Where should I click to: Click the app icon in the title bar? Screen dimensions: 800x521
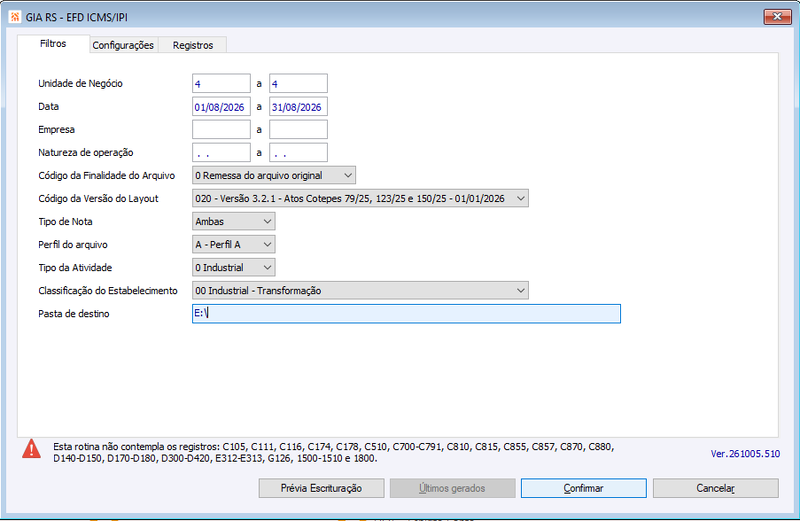[15, 16]
